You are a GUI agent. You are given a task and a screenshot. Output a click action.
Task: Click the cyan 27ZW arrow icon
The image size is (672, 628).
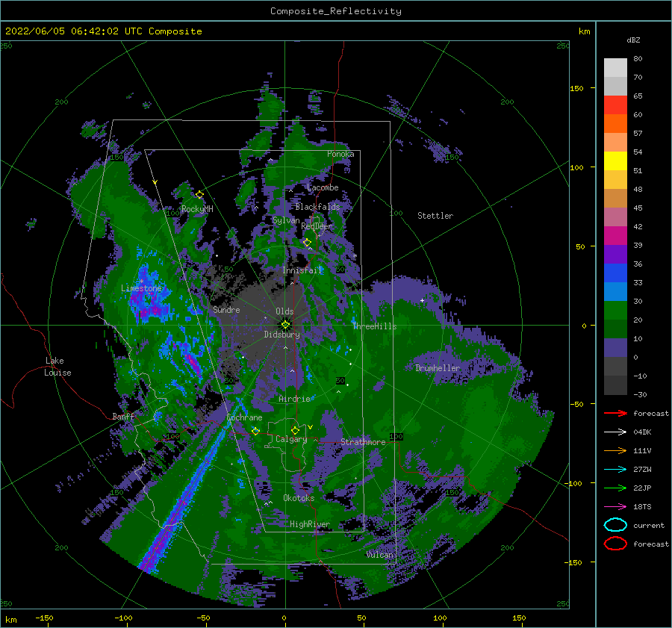[615, 470]
